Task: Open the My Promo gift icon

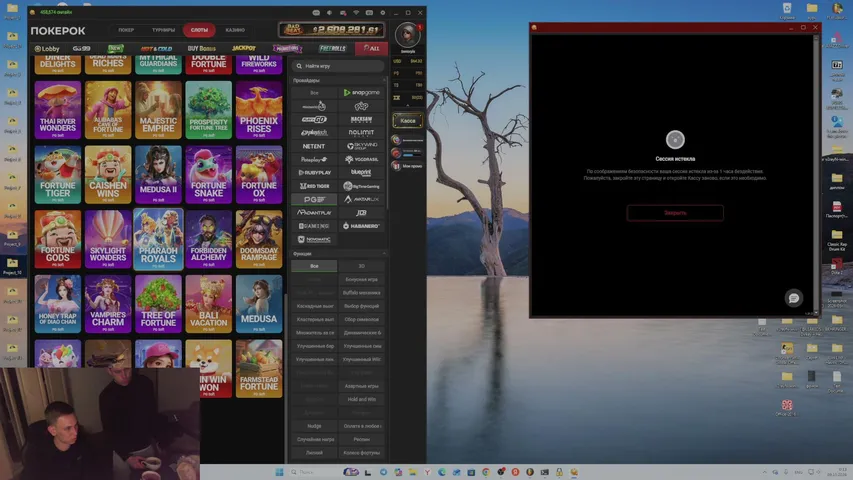Action: 396,166
